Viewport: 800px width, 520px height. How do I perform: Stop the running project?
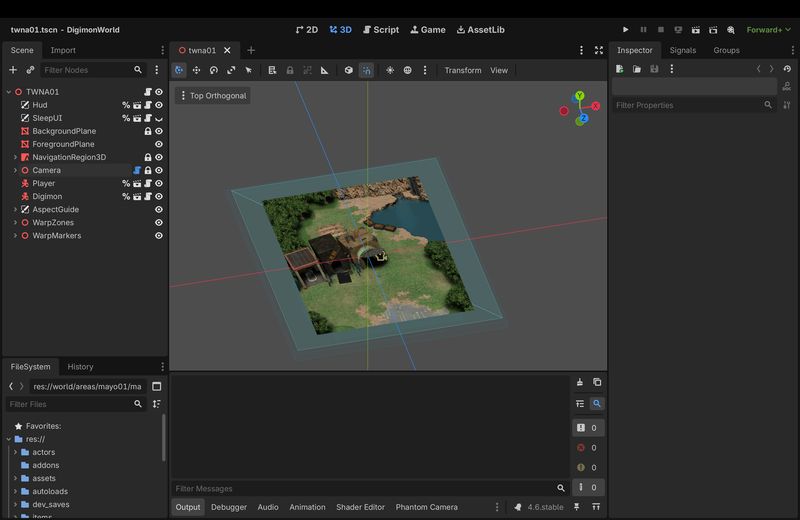coord(661,30)
